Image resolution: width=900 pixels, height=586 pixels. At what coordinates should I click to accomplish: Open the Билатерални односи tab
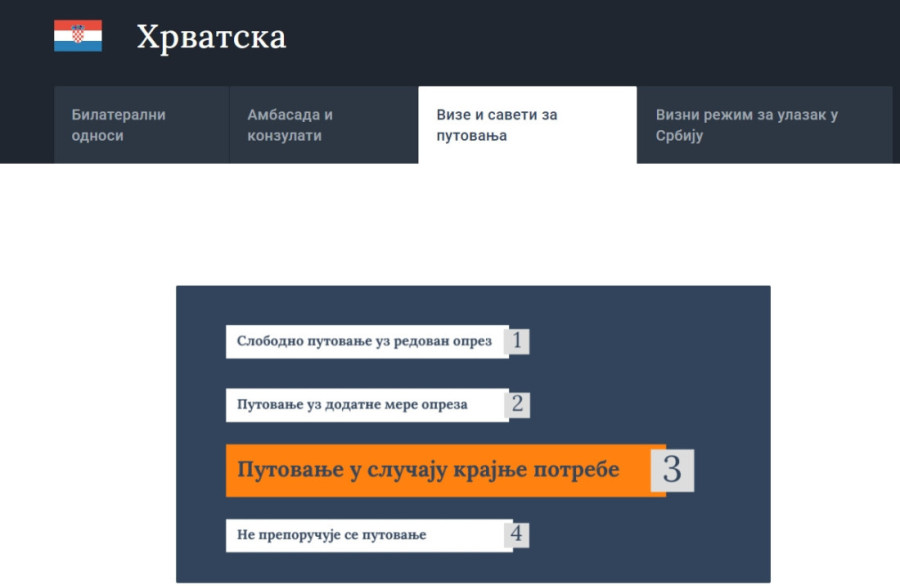point(140,125)
